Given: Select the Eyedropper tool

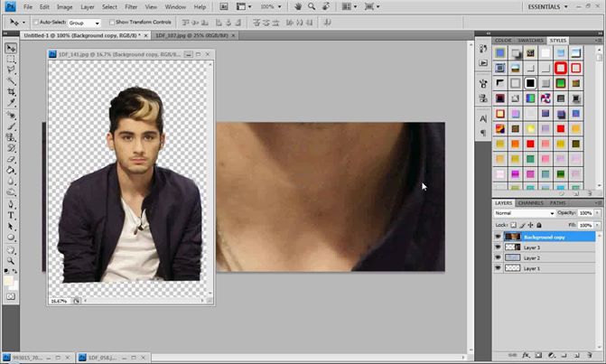Looking at the screenshot, I should tap(11, 103).
